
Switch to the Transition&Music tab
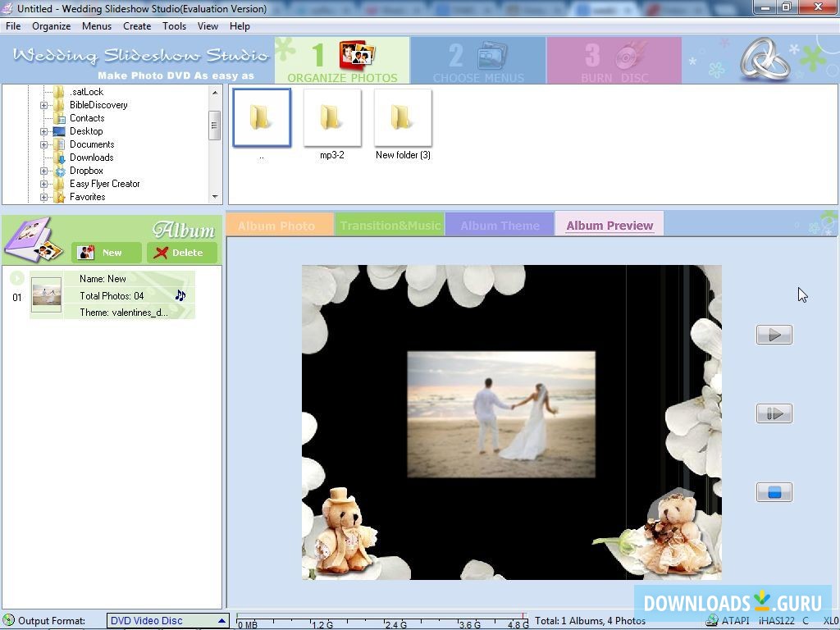click(389, 223)
